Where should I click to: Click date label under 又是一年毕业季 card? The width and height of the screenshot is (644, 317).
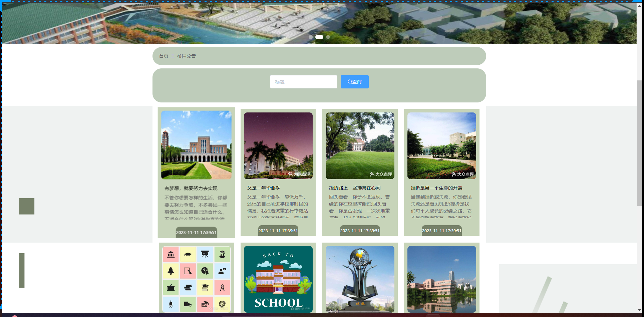278,231
